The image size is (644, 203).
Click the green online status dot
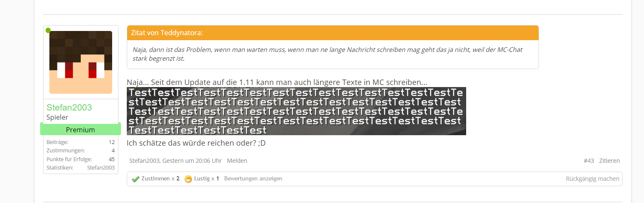click(48, 31)
